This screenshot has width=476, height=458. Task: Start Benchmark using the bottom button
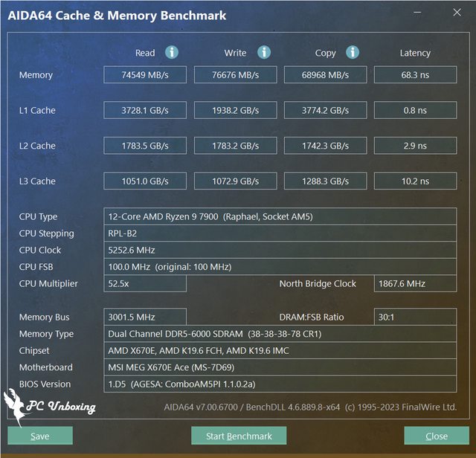[239, 436]
